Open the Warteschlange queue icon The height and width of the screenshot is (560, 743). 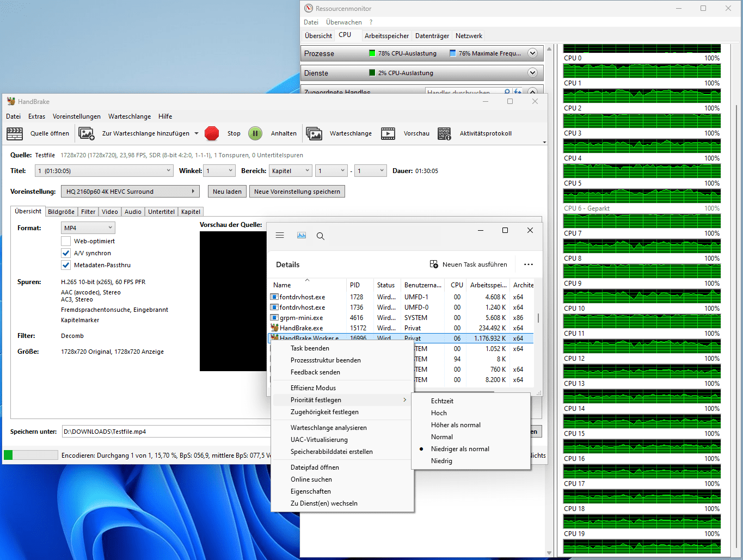[x=314, y=133]
